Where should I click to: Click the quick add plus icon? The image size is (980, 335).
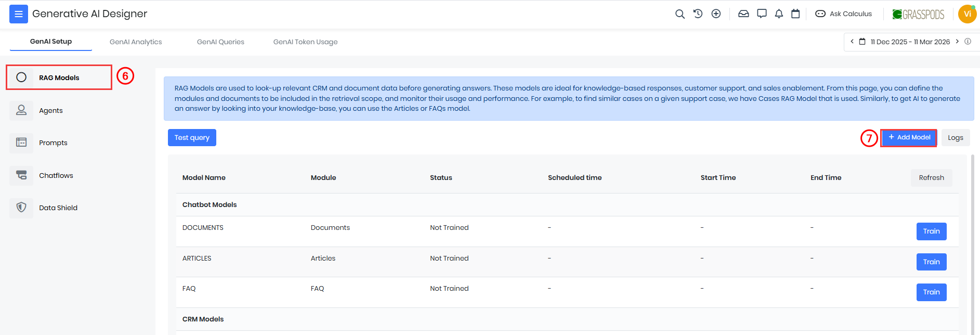tap(716, 14)
